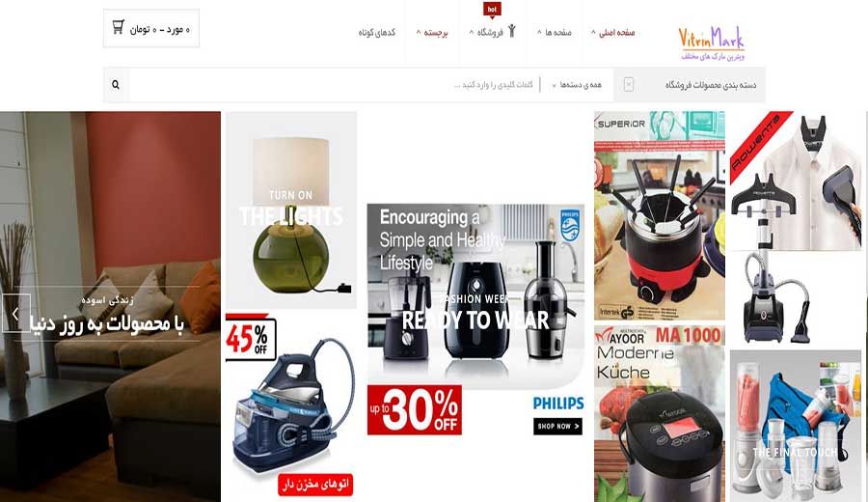Click the 45% OFF badge

coord(248,338)
